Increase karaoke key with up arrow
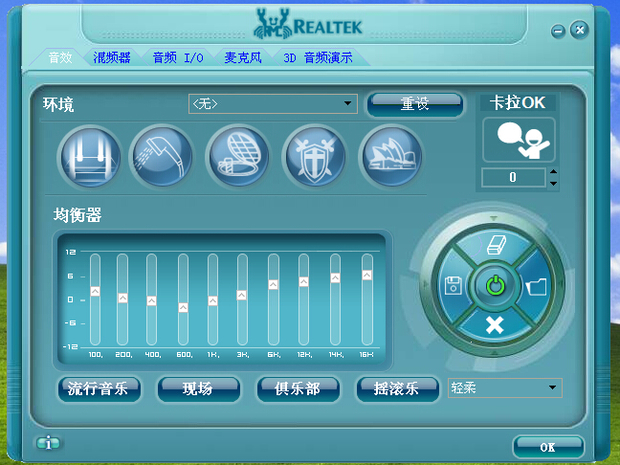 coord(554,172)
